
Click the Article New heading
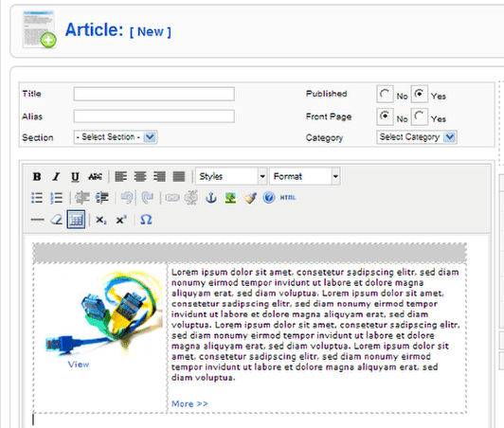pos(118,30)
